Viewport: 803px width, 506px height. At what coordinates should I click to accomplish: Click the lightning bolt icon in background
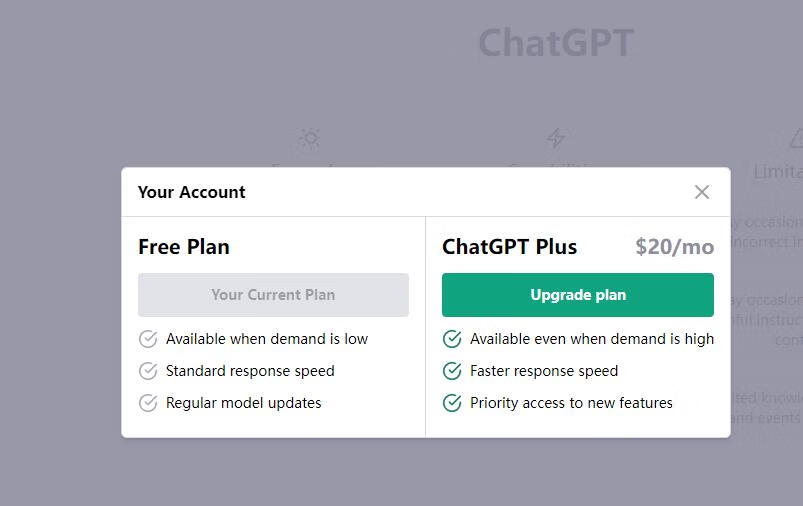[555, 138]
